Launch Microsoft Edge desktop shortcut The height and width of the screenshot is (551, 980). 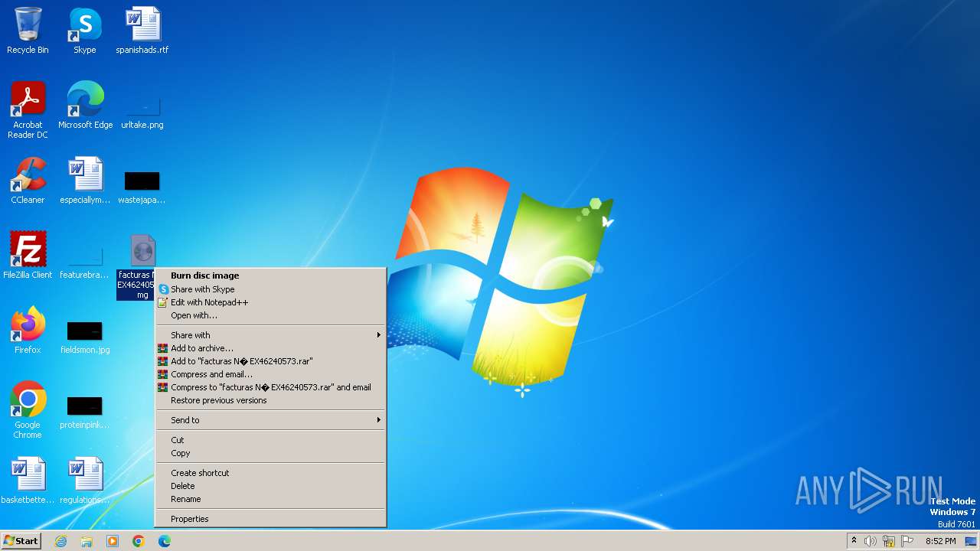[85, 106]
